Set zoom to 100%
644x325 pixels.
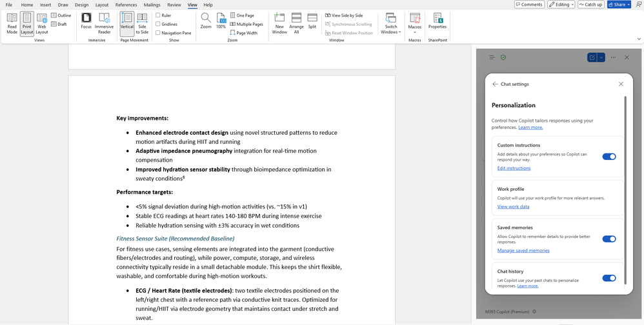pyautogui.click(x=221, y=21)
